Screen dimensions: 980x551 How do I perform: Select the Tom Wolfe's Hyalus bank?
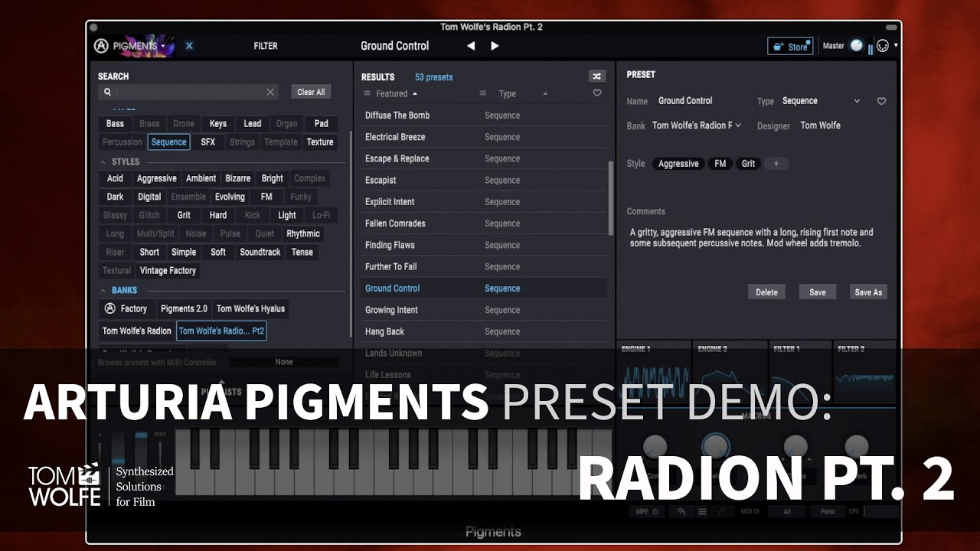tap(250, 308)
